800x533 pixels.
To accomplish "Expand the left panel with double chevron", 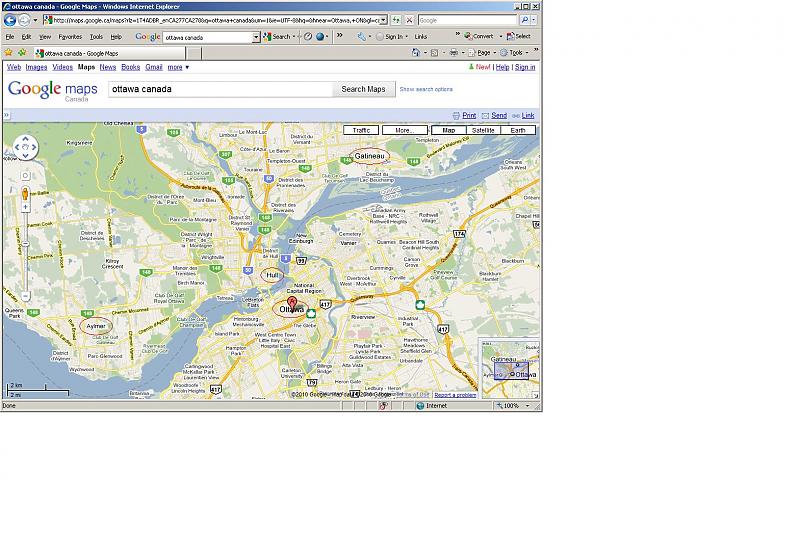I will pyautogui.click(x=6, y=115).
